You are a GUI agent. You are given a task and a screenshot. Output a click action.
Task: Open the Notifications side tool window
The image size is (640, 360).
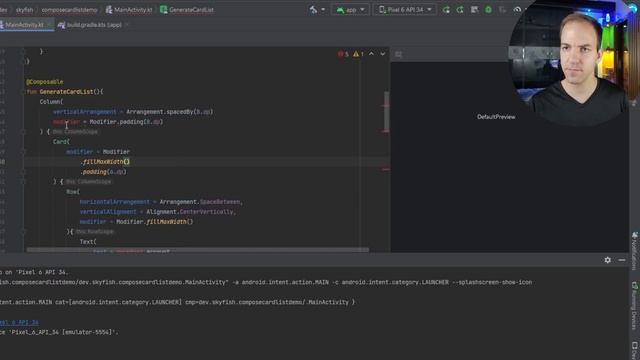point(635,251)
